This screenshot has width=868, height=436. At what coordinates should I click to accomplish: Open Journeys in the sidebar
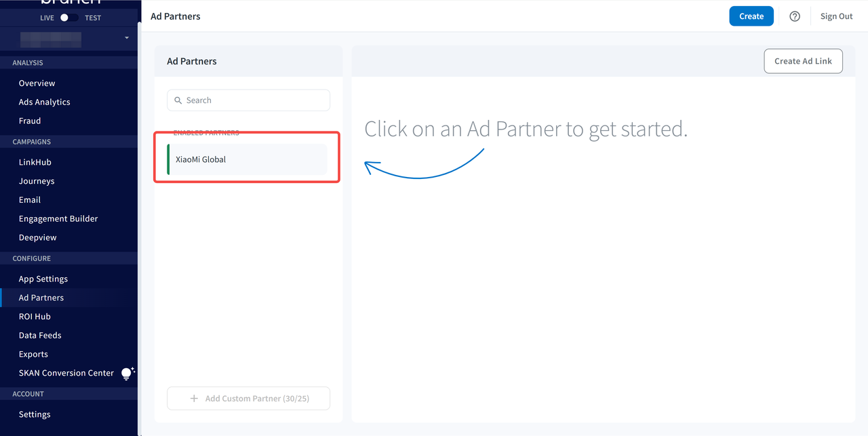tap(37, 181)
